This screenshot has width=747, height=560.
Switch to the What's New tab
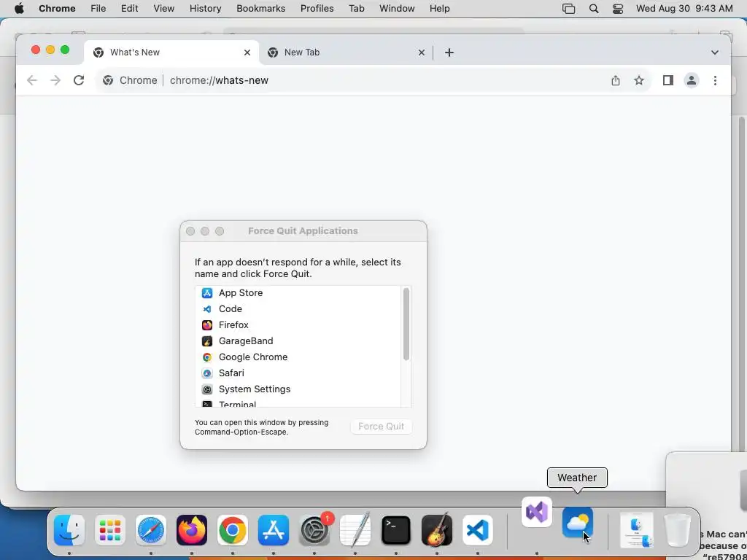point(171,52)
